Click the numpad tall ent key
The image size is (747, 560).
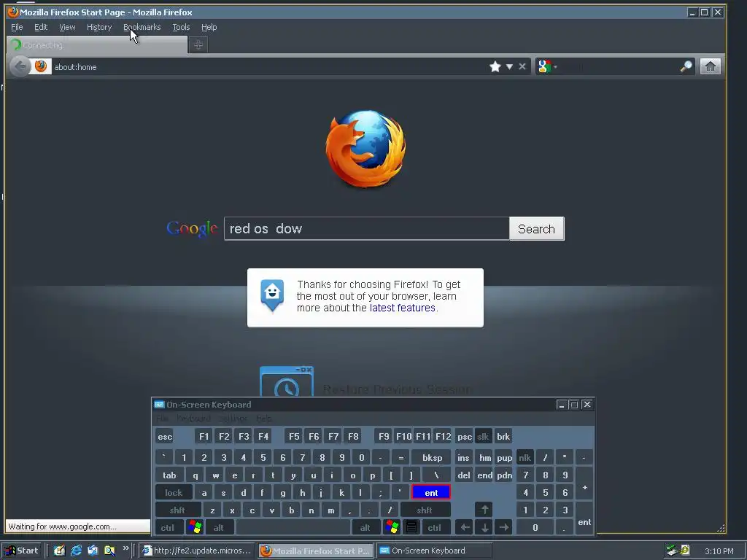pyautogui.click(x=584, y=519)
